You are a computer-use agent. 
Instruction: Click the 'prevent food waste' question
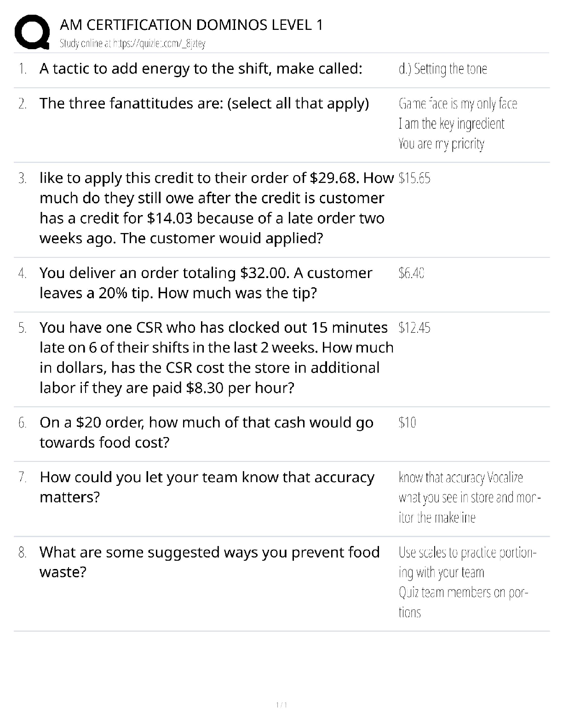[209, 562]
